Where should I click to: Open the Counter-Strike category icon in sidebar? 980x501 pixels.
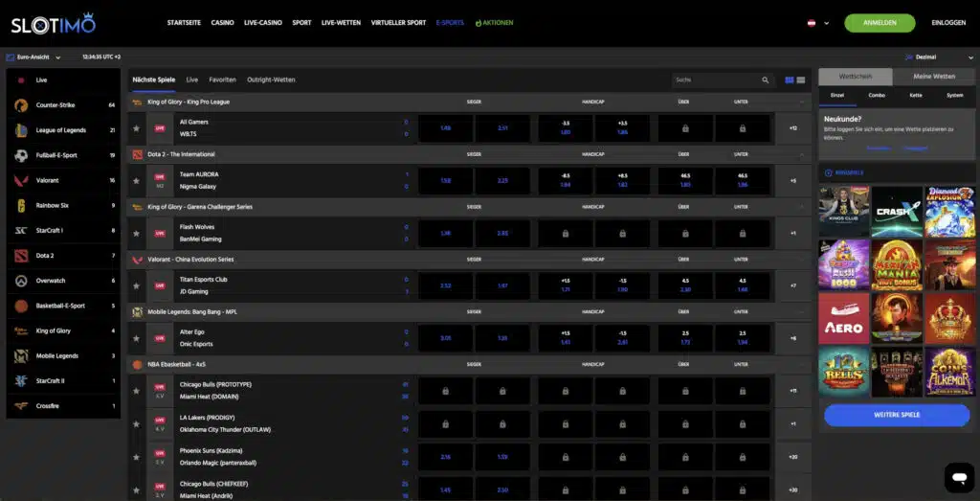(21, 105)
